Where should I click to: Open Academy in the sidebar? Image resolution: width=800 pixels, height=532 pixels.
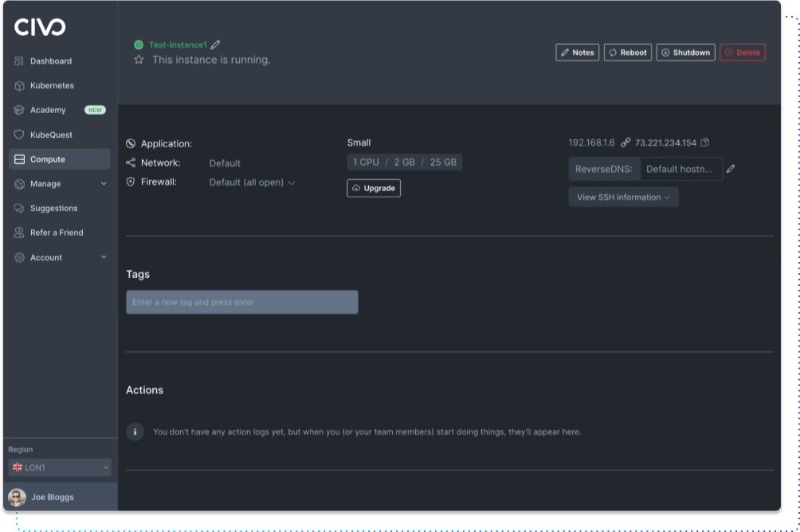[48, 110]
